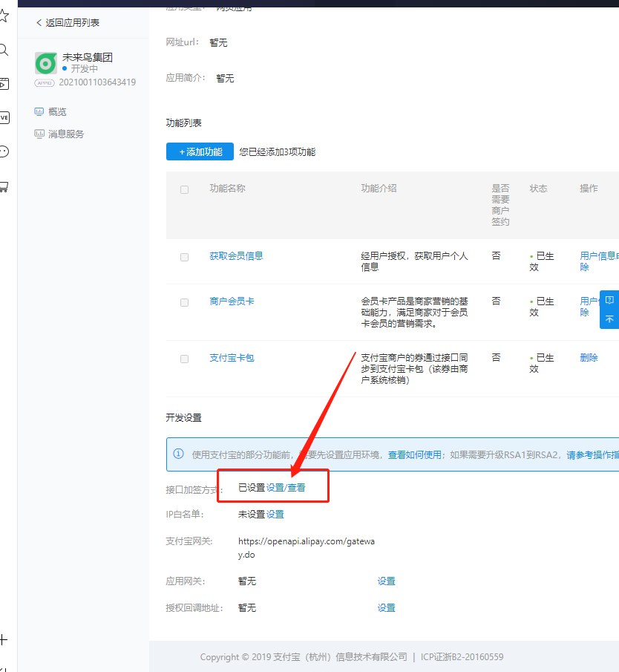619x672 pixels.
Task: Click the star favorites icon in sidebar
Action: (4, 16)
